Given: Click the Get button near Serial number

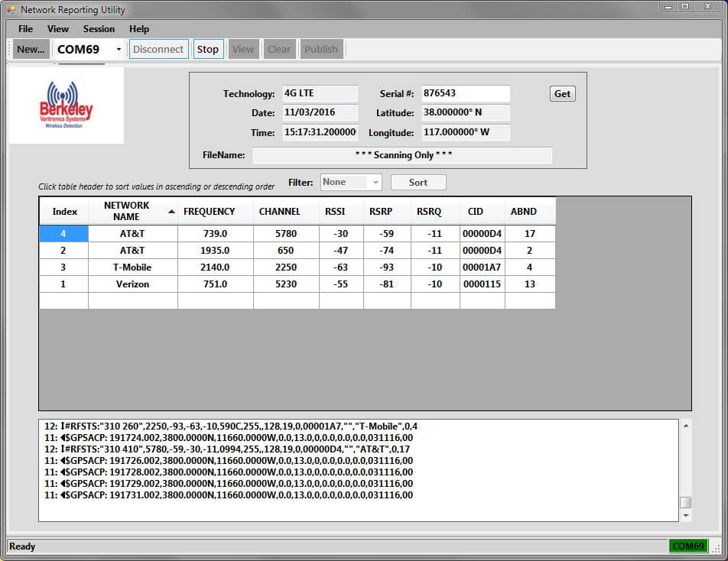Looking at the screenshot, I should tap(562, 93).
